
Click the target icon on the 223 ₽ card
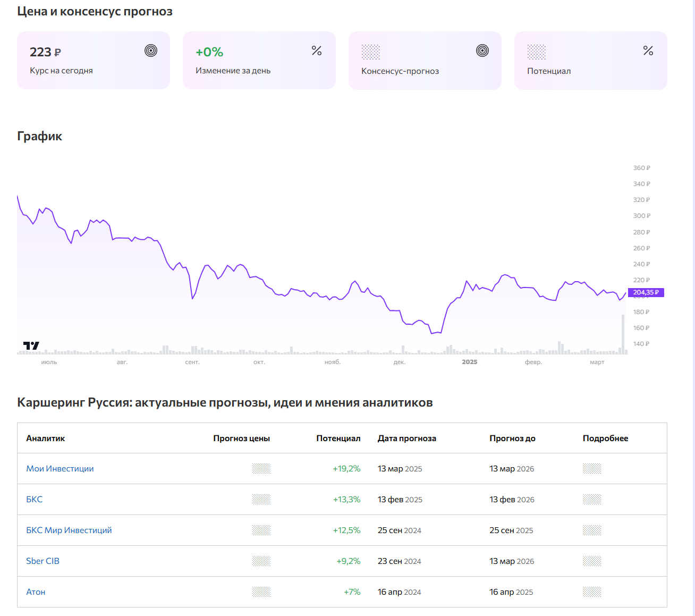pyautogui.click(x=151, y=50)
